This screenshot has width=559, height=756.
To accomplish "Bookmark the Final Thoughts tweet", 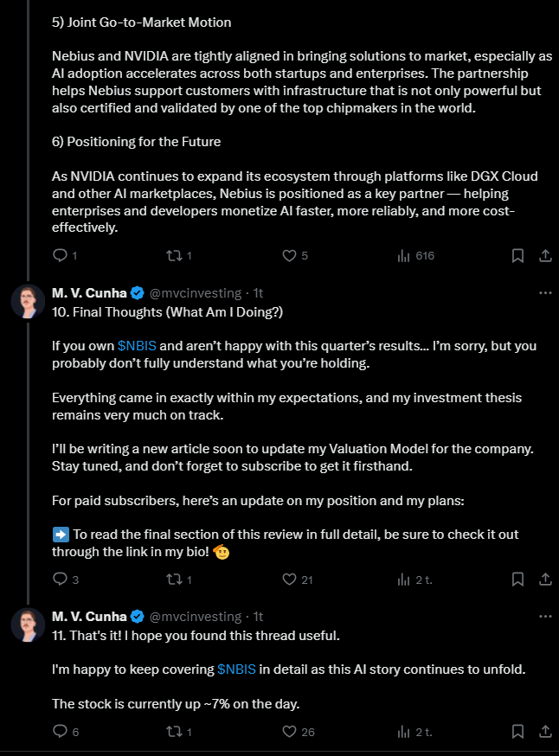I will (x=517, y=579).
